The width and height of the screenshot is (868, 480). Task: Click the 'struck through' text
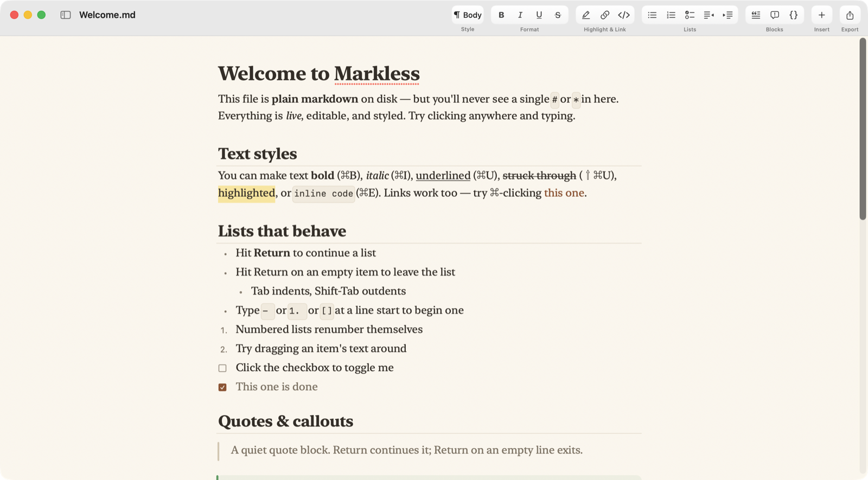539,176
